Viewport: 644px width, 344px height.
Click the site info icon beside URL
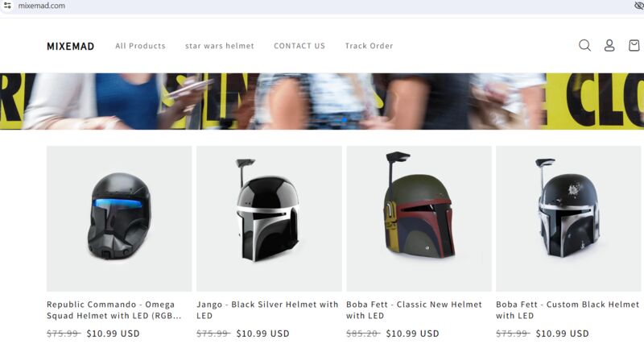coord(7,6)
